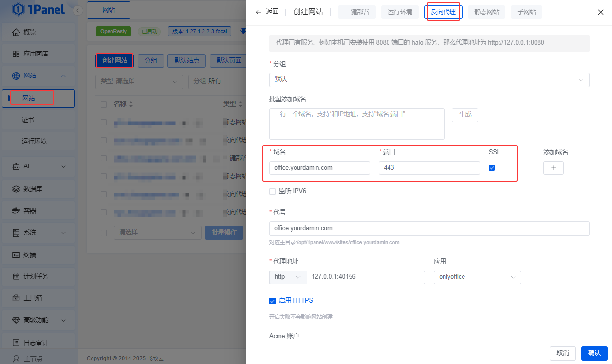Expand the onlyoffice application dropdown
The image size is (612, 364).
click(477, 277)
